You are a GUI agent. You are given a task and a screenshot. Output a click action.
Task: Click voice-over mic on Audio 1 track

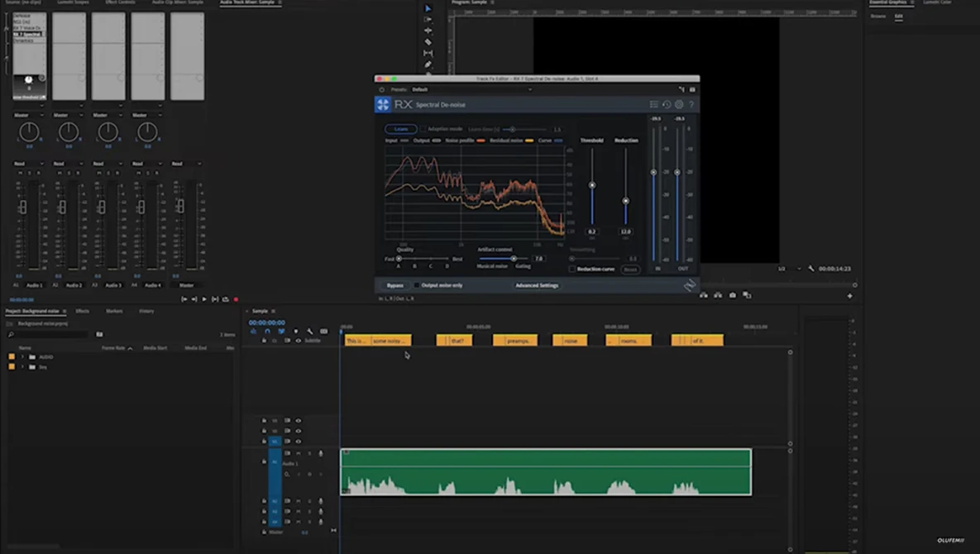[x=321, y=453]
